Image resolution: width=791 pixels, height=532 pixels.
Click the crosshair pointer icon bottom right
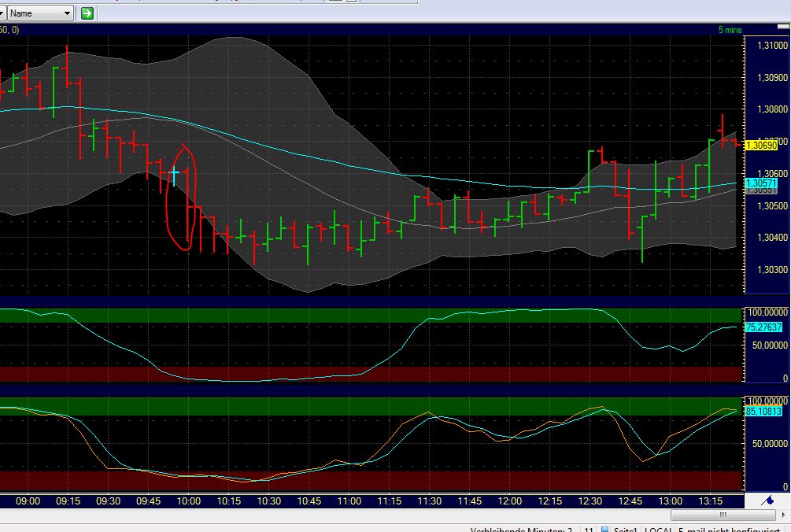click(x=768, y=501)
